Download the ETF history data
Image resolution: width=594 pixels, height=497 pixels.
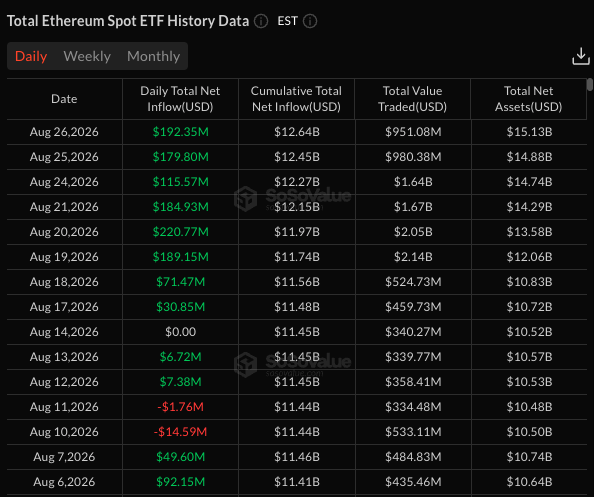(580, 56)
